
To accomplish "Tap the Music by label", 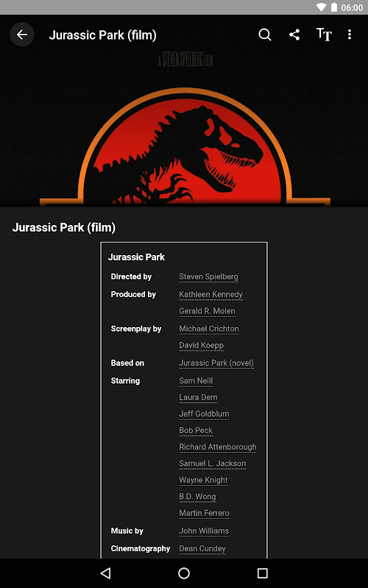I will point(127,531).
